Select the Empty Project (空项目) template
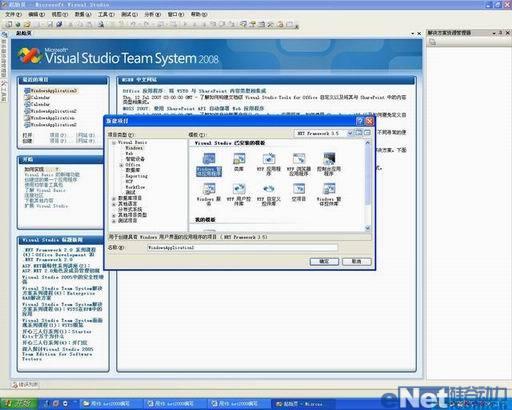Image resolution: width=512 pixels, height=410 pixels. tap(299, 192)
